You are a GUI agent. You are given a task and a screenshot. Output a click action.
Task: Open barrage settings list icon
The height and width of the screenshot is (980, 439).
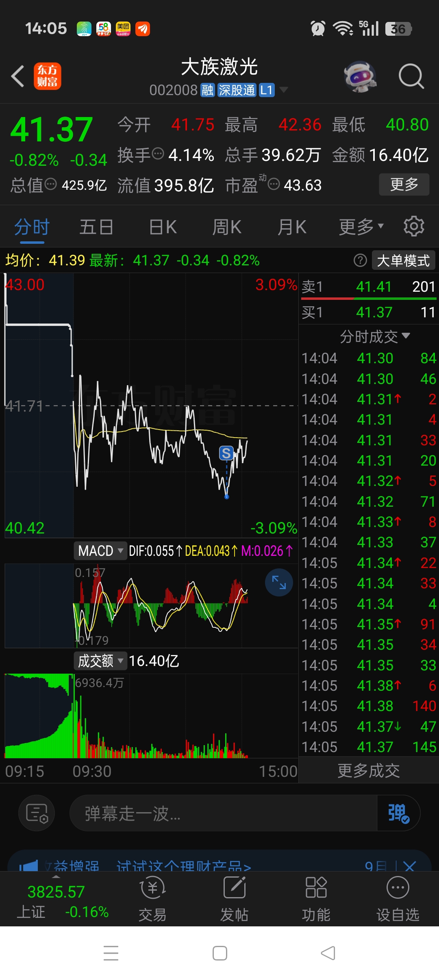click(x=37, y=813)
